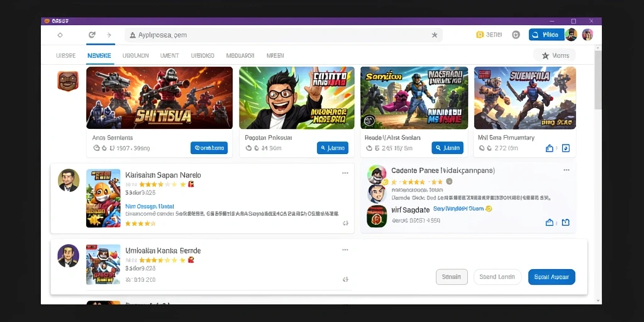
Task: Switch to the UIBSBE tab
Action: 65,55
